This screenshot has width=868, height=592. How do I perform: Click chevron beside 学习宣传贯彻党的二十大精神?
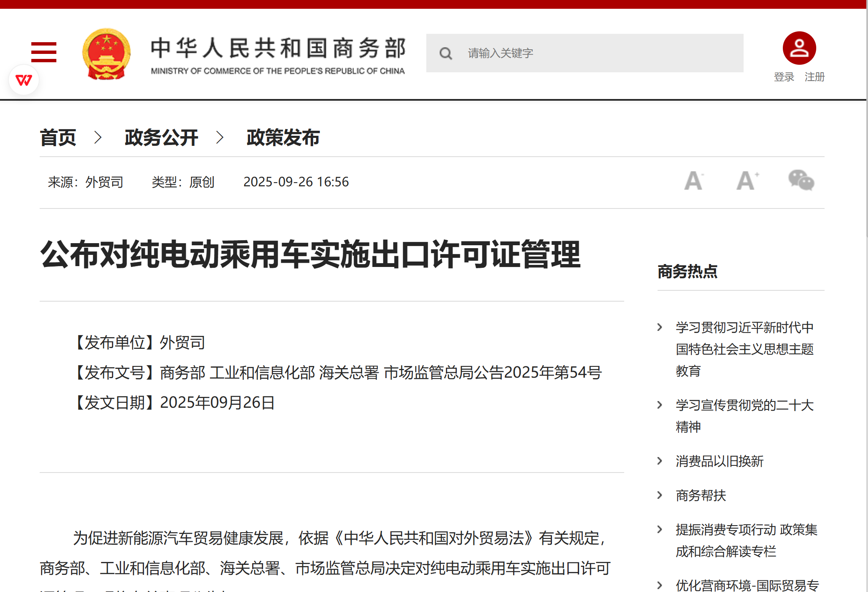click(x=660, y=405)
